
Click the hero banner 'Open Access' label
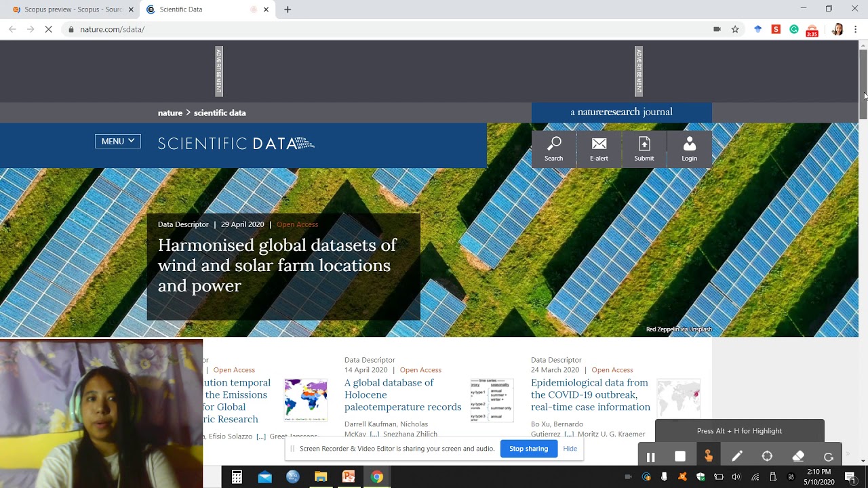297,224
